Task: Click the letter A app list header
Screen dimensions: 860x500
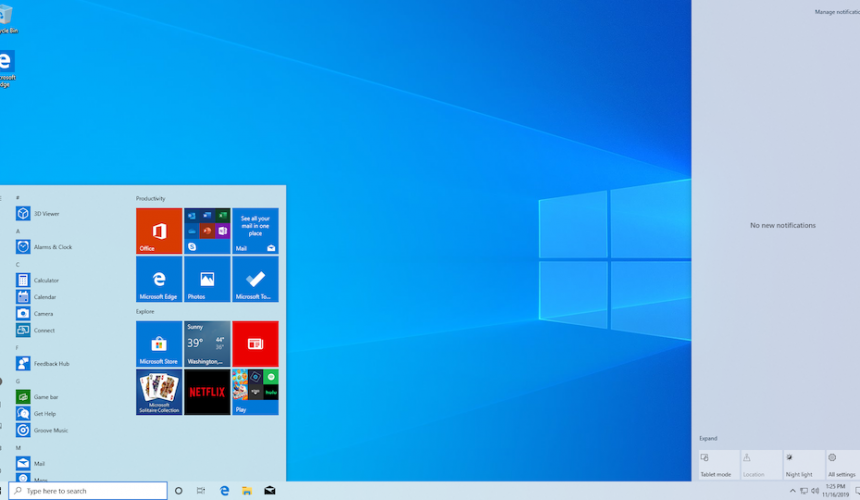Action: (x=18, y=231)
